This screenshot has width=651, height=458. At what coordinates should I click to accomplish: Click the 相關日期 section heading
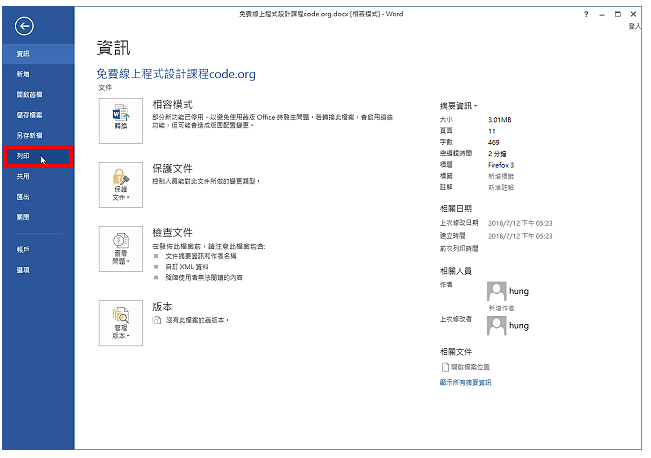pos(456,208)
